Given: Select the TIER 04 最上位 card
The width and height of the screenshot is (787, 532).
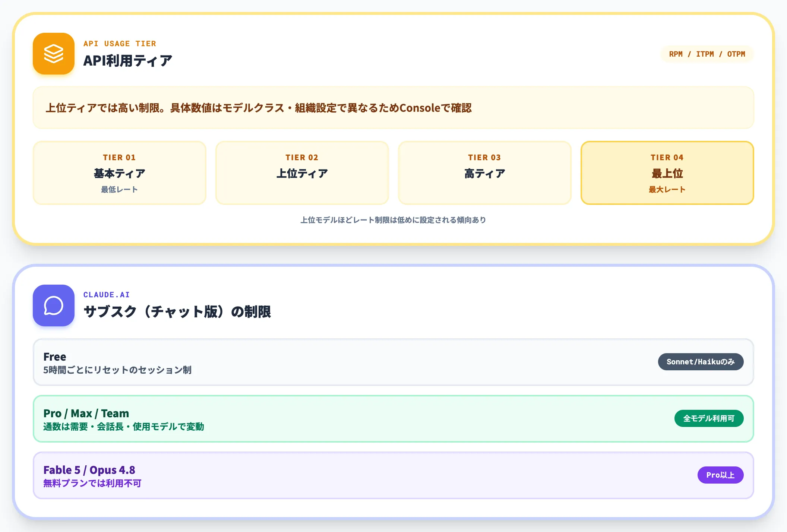Looking at the screenshot, I should (x=667, y=173).
